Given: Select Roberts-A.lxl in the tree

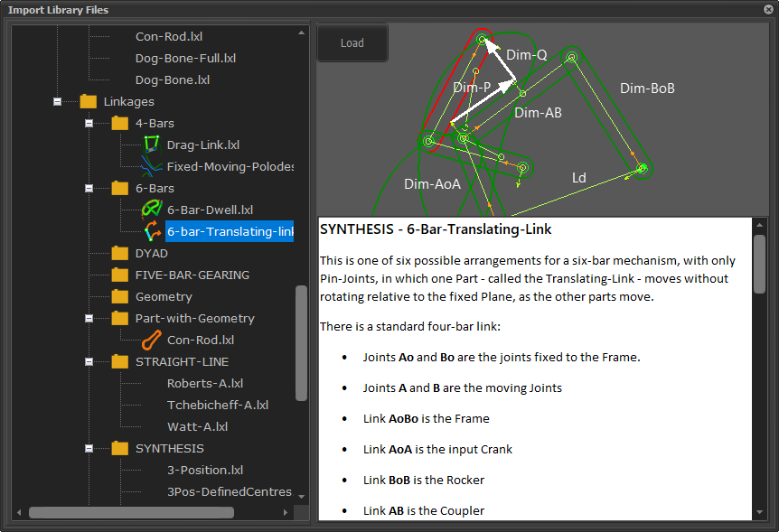Looking at the screenshot, I should 204,383.
